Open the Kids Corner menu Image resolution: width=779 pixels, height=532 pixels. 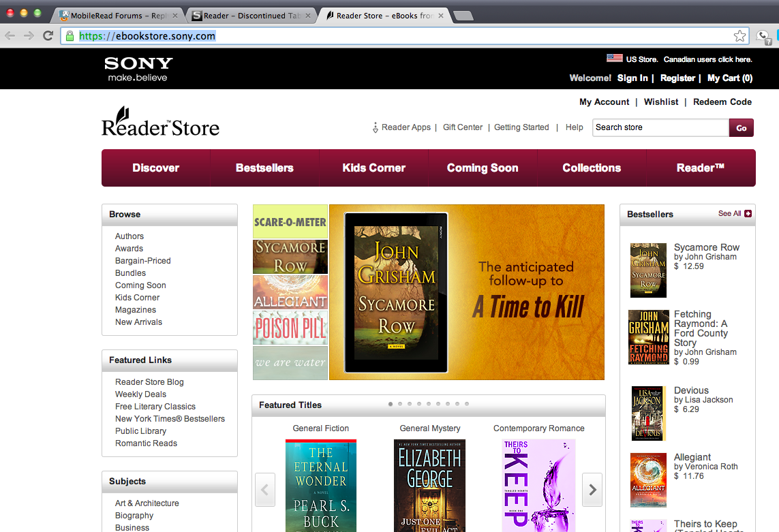point(373,168)
